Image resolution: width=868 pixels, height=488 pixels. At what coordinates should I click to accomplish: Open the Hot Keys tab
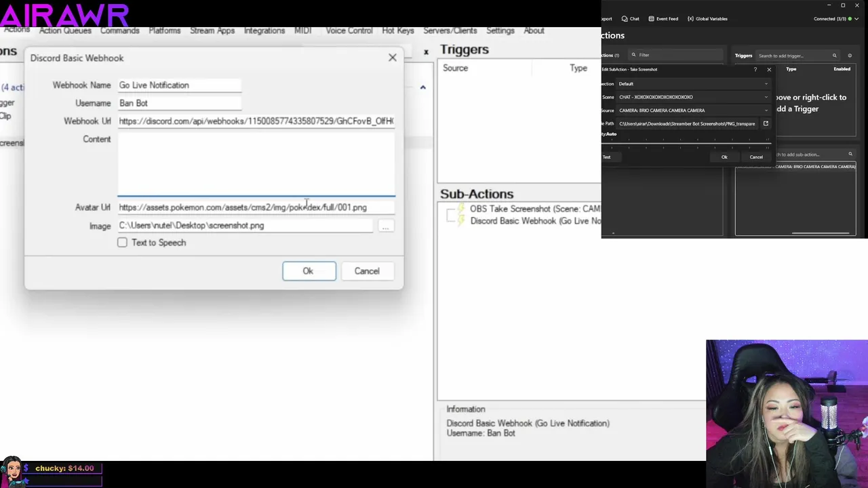pos(398,30)
